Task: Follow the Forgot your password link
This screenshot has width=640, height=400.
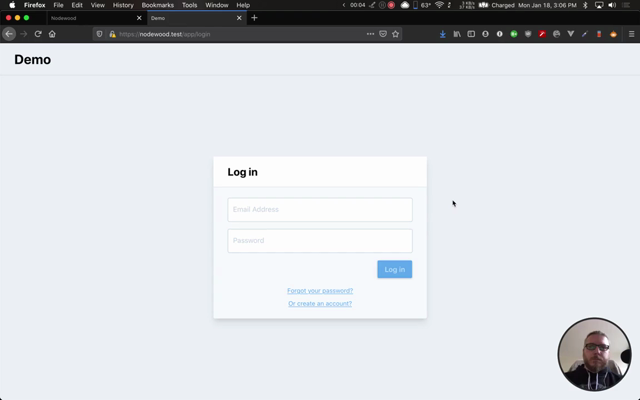Action: (320, 291)
